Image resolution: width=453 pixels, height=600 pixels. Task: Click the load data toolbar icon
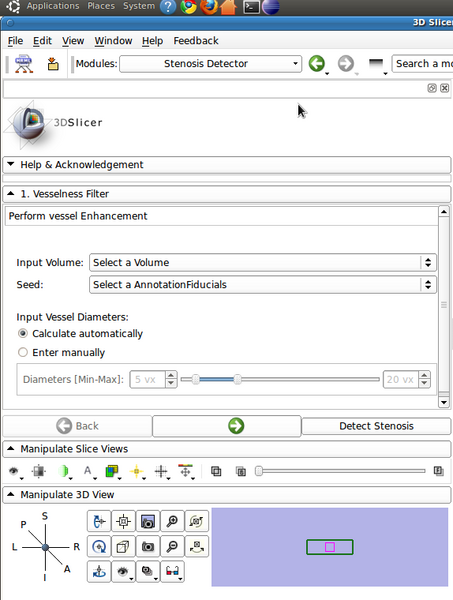pyautogui.click(x=53, y=64)
